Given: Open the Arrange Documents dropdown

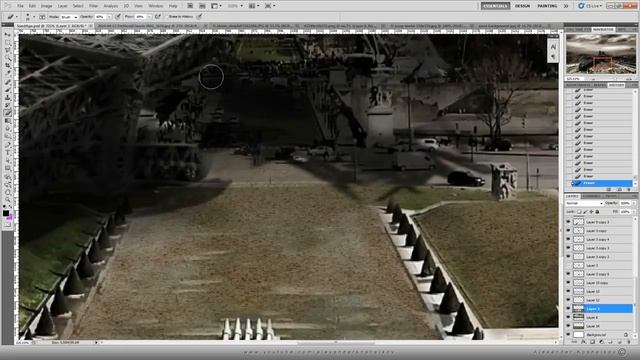Looking at the screenshot, I should [x=253, y=6].
